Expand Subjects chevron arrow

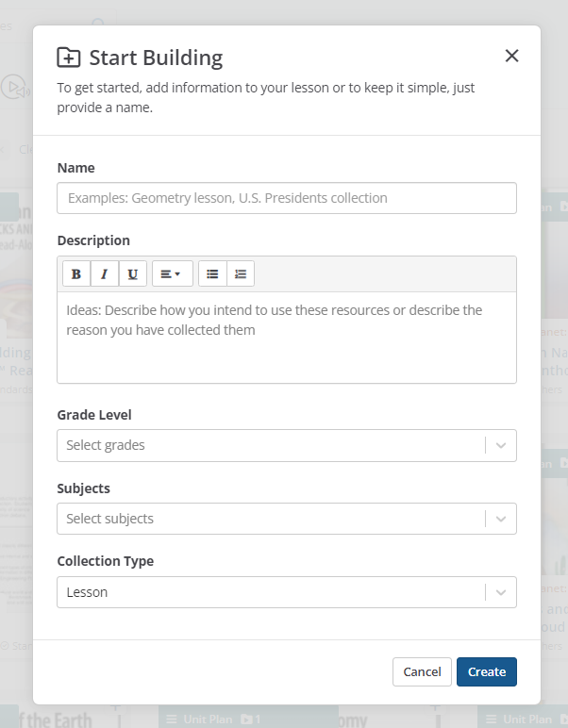coord(501,519)
